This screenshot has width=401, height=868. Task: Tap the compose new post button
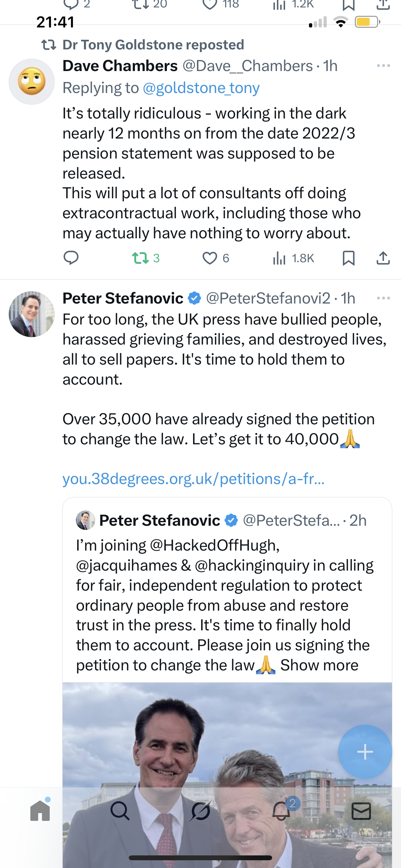(365, 752)
